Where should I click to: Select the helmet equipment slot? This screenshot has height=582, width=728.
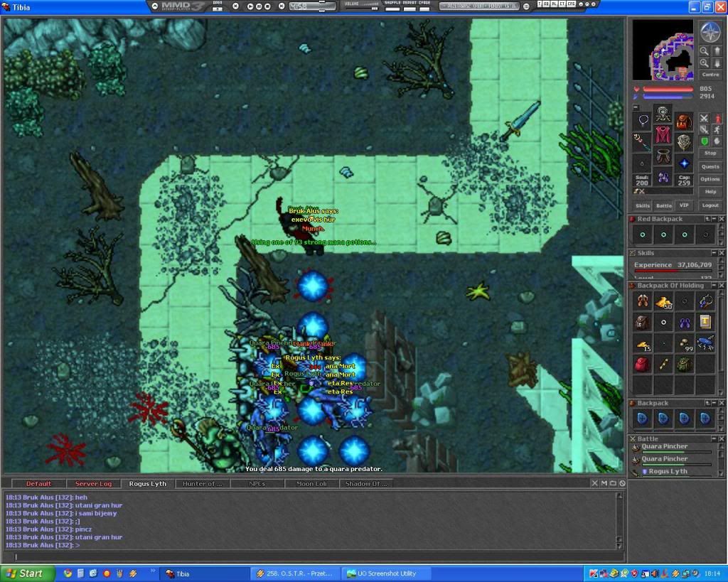(663, 114)
